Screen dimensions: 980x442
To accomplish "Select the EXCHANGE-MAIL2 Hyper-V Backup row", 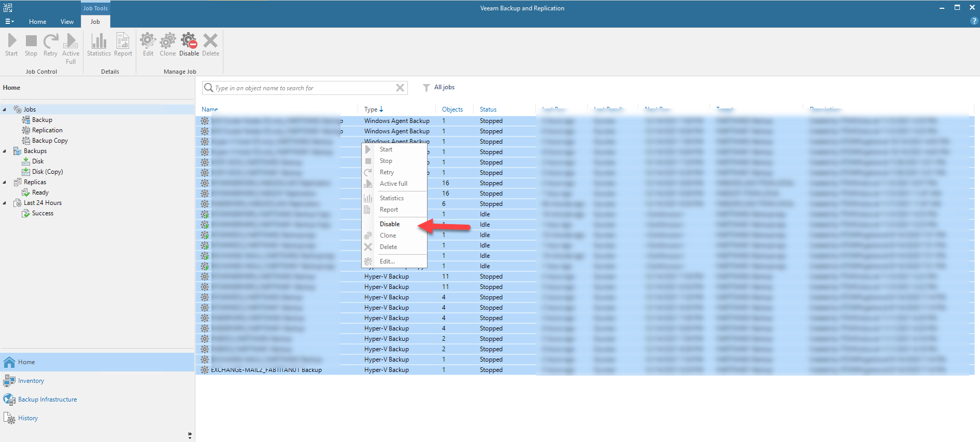I will (585, 370).
